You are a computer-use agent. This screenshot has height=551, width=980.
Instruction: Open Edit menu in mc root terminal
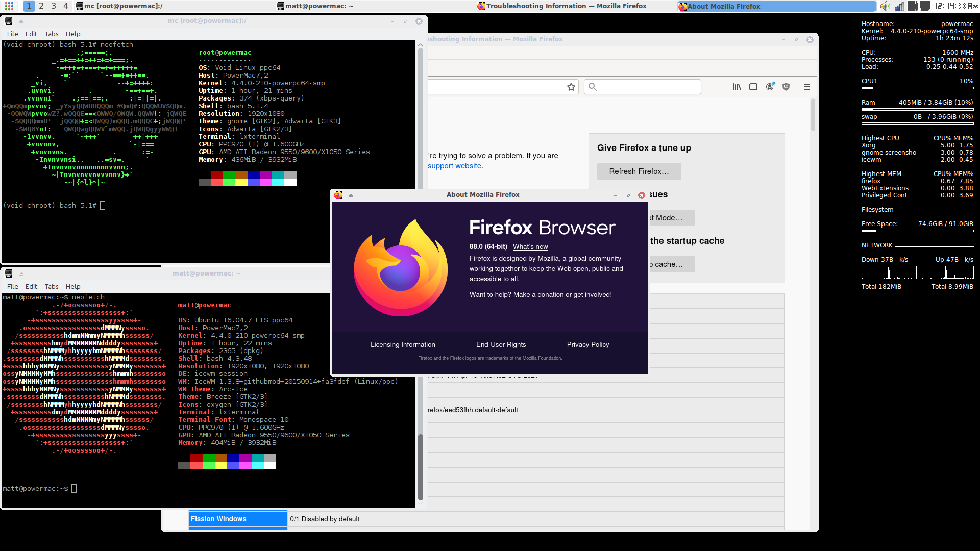click(32, 34)
